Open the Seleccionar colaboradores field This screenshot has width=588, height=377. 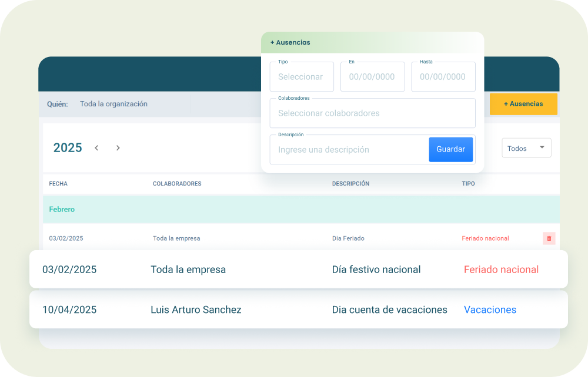[372, 113]
